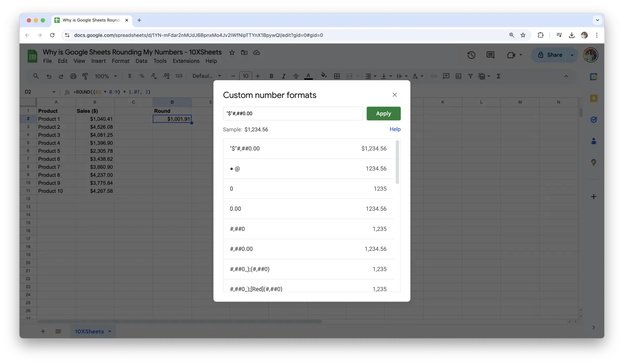624x364 pixels.
Task: Open the Format menu
Action: (120, 61)
